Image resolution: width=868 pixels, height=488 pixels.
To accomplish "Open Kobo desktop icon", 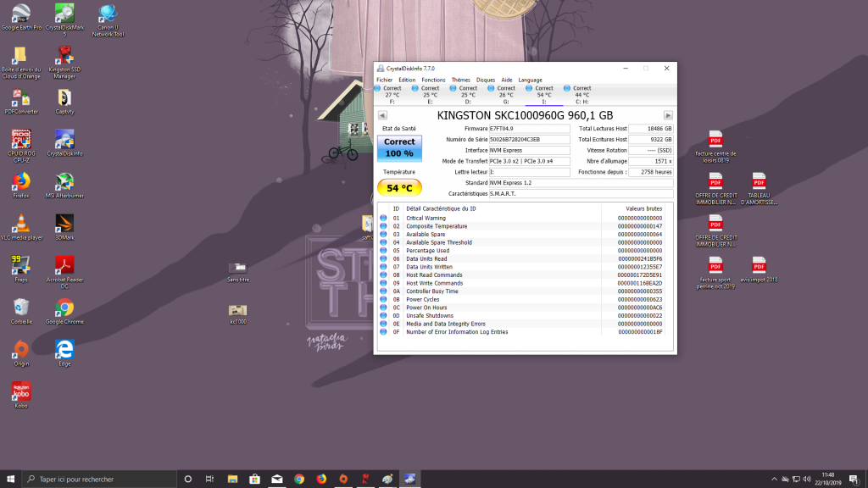I will coord(21,395).
